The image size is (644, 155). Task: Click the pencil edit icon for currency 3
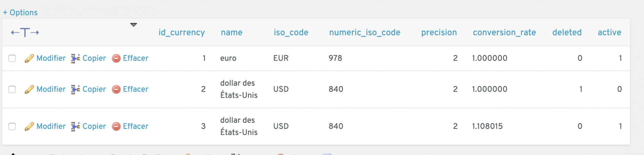(29, 127)
